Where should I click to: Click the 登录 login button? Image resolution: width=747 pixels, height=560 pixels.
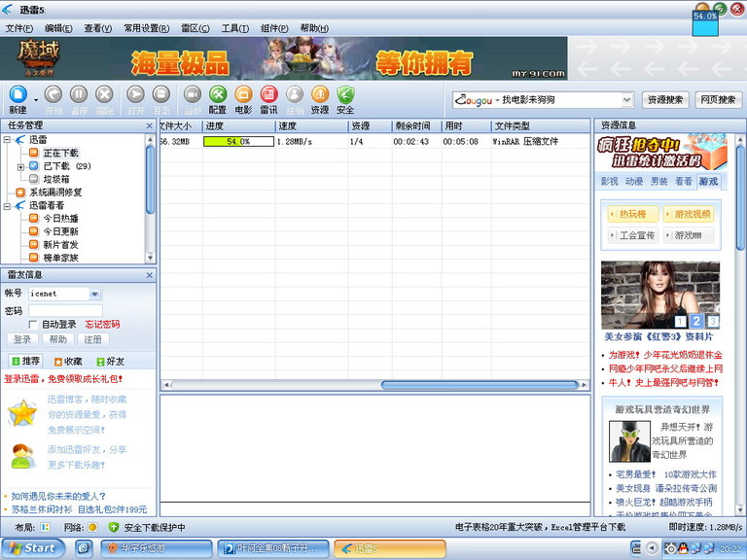(22, 339)
